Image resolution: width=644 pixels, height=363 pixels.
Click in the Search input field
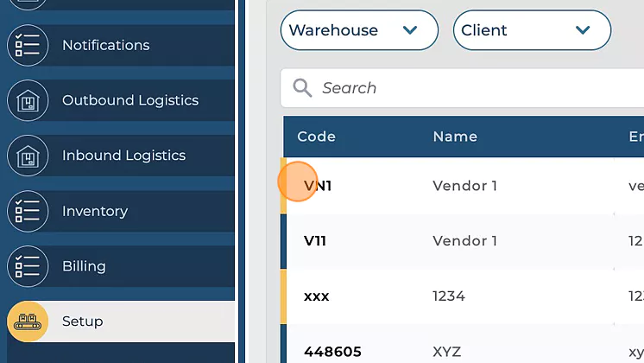click(475, 88)
